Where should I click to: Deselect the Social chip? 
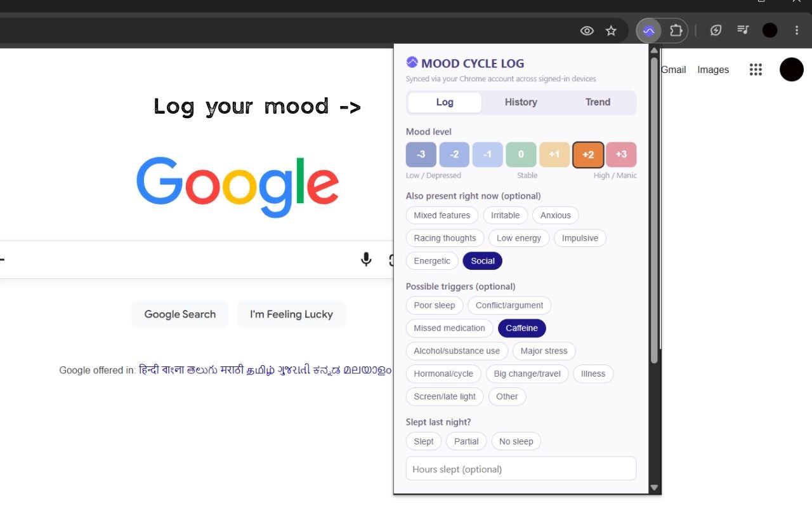pos(483,261)
